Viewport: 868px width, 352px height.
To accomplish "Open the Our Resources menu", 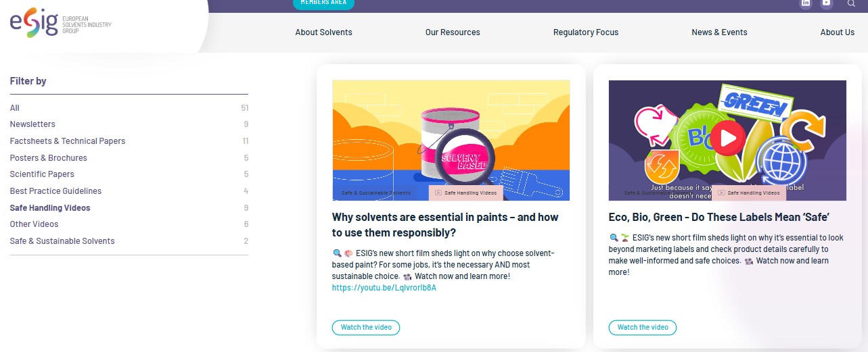I will pos(453,32).
